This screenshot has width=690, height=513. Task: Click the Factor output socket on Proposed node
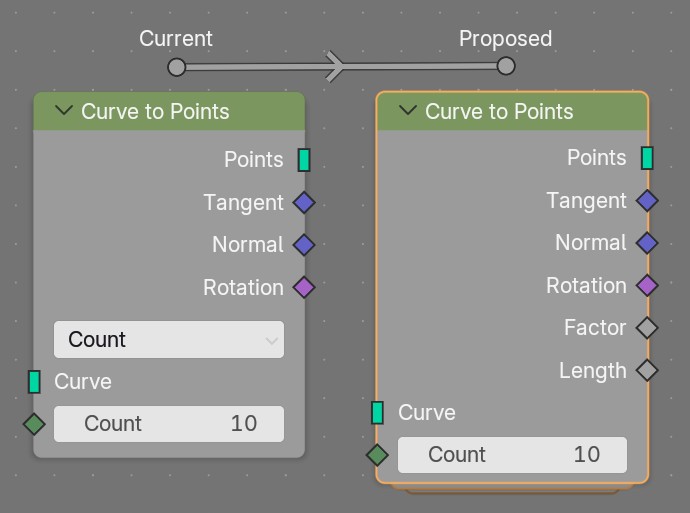point(647,328)
